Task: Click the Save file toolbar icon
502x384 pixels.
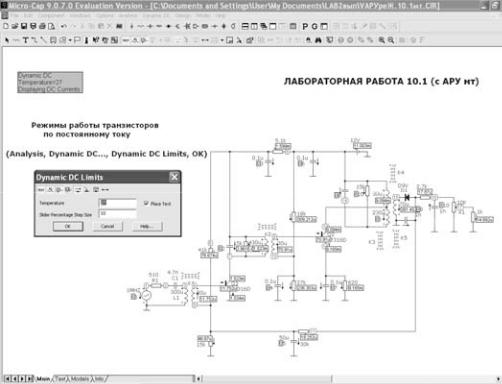Action: (24, 26)
